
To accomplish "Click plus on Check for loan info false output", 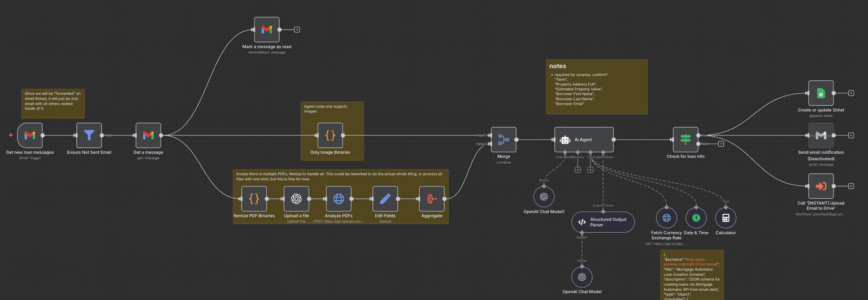I will [721, 144].
